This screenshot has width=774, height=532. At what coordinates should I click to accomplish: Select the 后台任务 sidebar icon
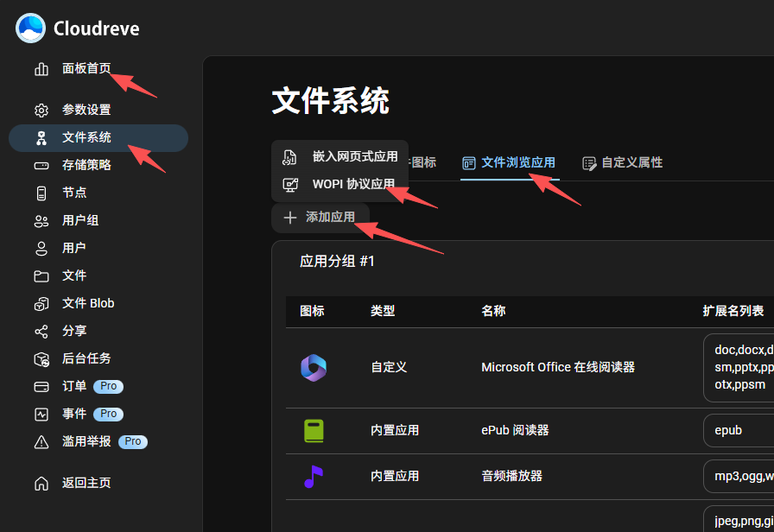tap(41, 358)
